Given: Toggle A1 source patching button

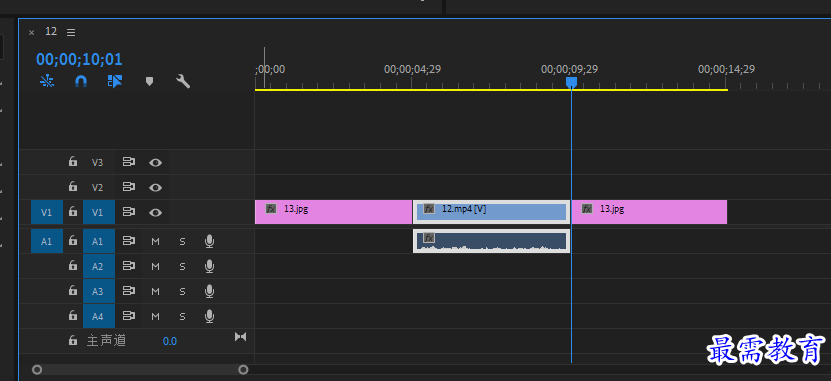Looking at the screenshot, I should pos(47,241).
